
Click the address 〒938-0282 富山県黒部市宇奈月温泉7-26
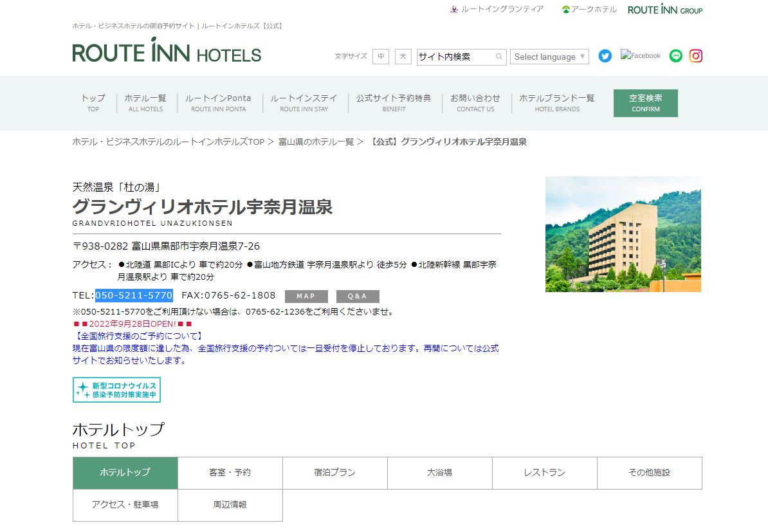[x=166, y=246]
